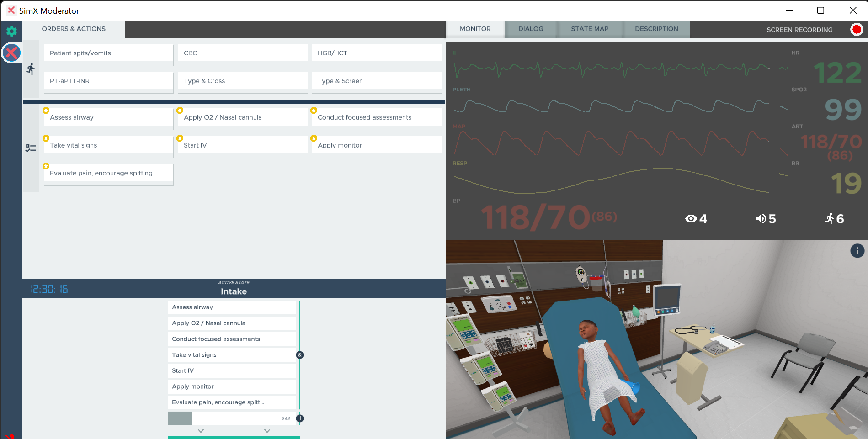The image size is (868, 439).
Task: Toggle the speaker sound indicator labeled 5
Action: tap(766, 219)
